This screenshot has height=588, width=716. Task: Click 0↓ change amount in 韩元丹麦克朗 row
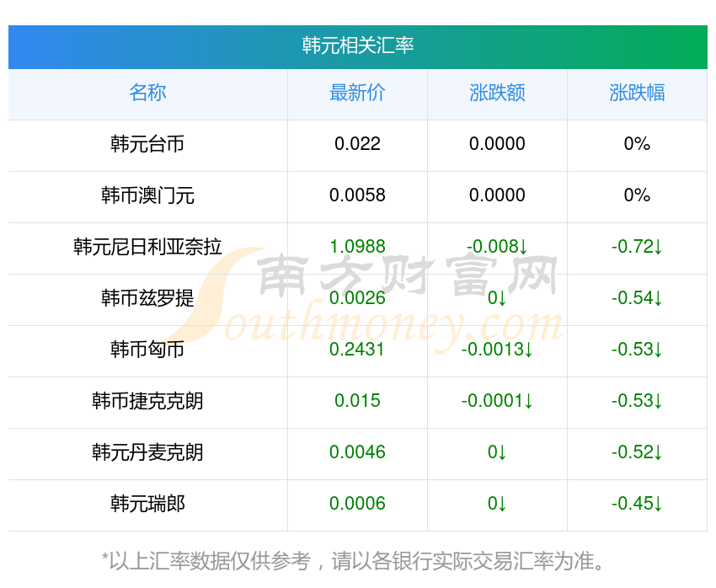point(497,452)
